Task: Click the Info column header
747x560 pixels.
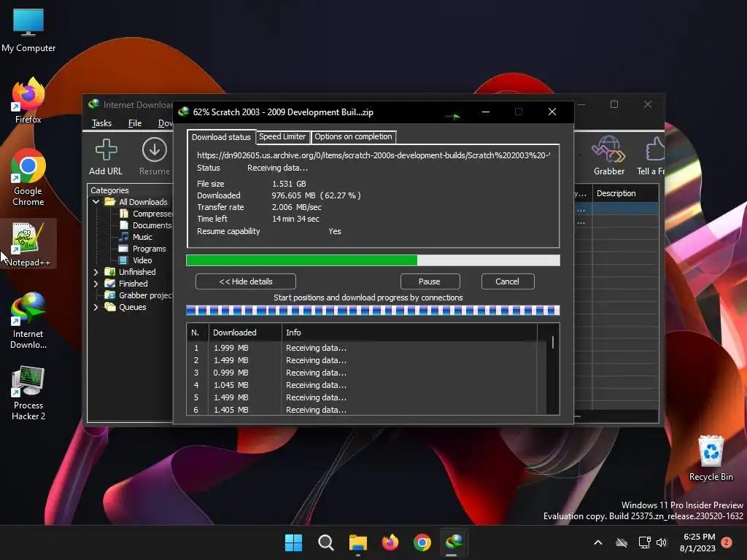Action: (x=409, y=332)
